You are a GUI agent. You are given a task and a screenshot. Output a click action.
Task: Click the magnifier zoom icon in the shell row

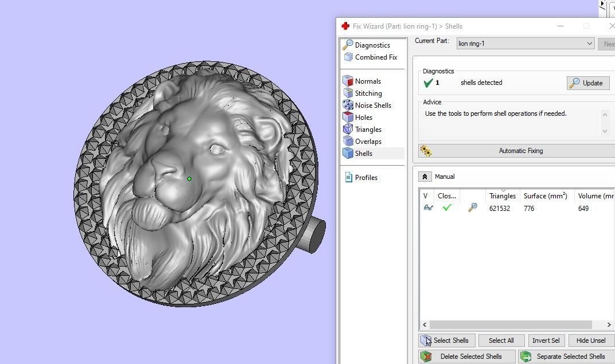coord(473,208)
